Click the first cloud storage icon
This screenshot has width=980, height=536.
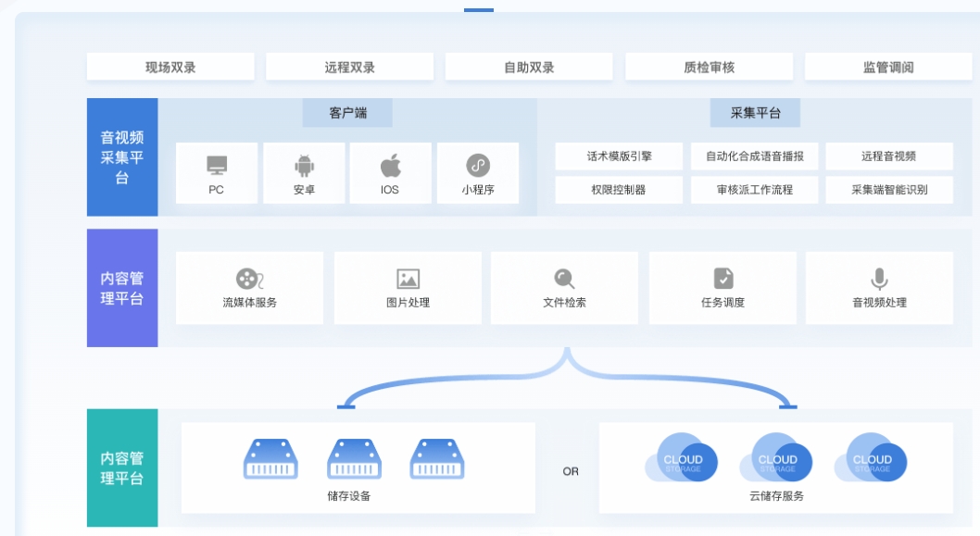point(682,457)
